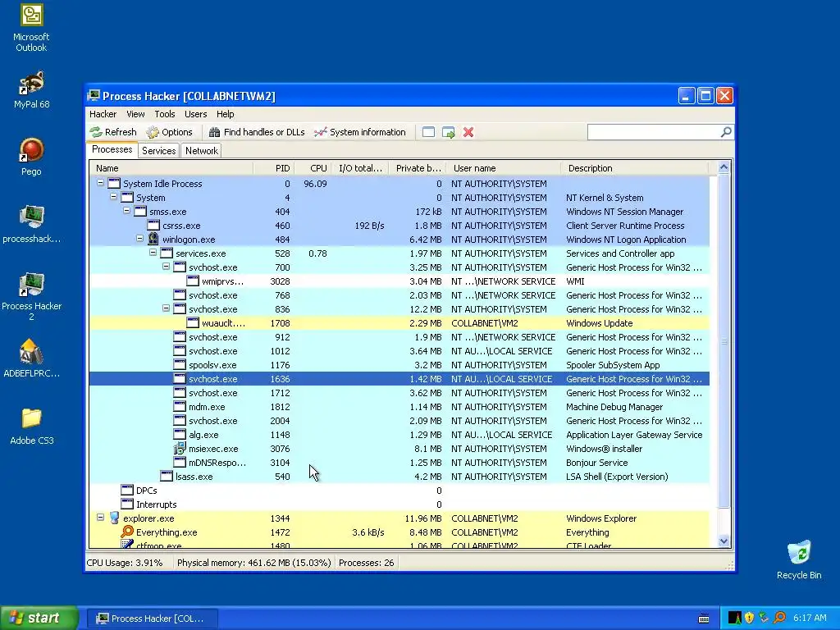Click the Windows start button
840x630 pixels.
click(39, 619)
